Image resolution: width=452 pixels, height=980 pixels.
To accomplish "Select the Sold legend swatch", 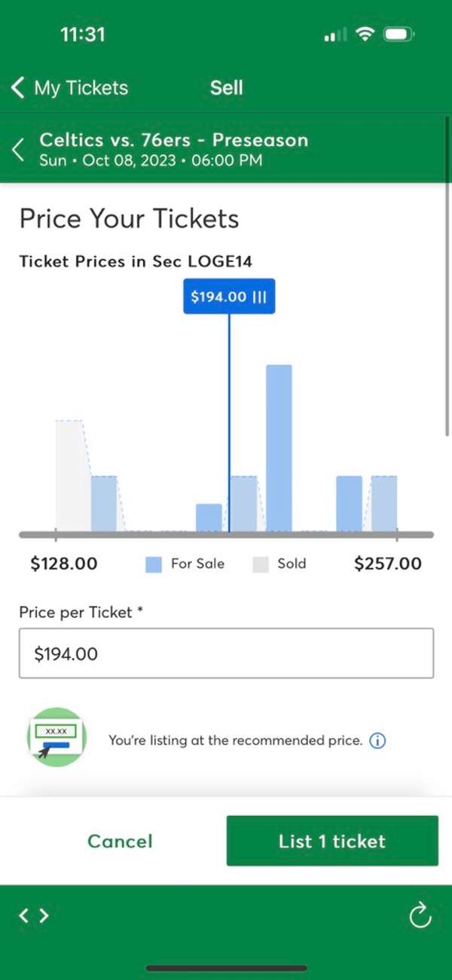I will 260,564.
